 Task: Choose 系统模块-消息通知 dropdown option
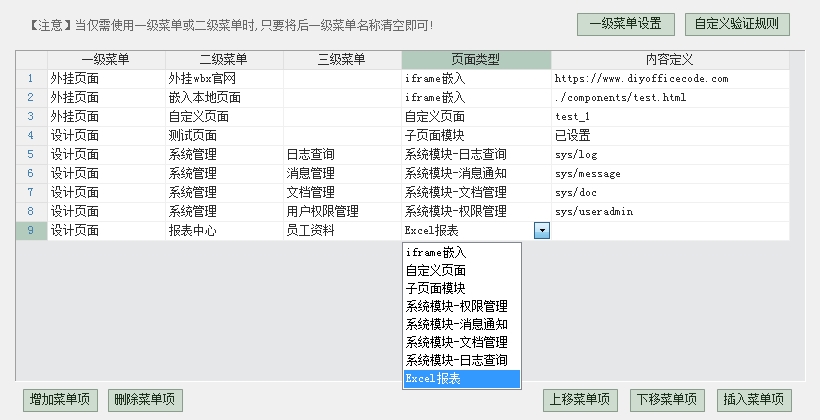[462, 324]
